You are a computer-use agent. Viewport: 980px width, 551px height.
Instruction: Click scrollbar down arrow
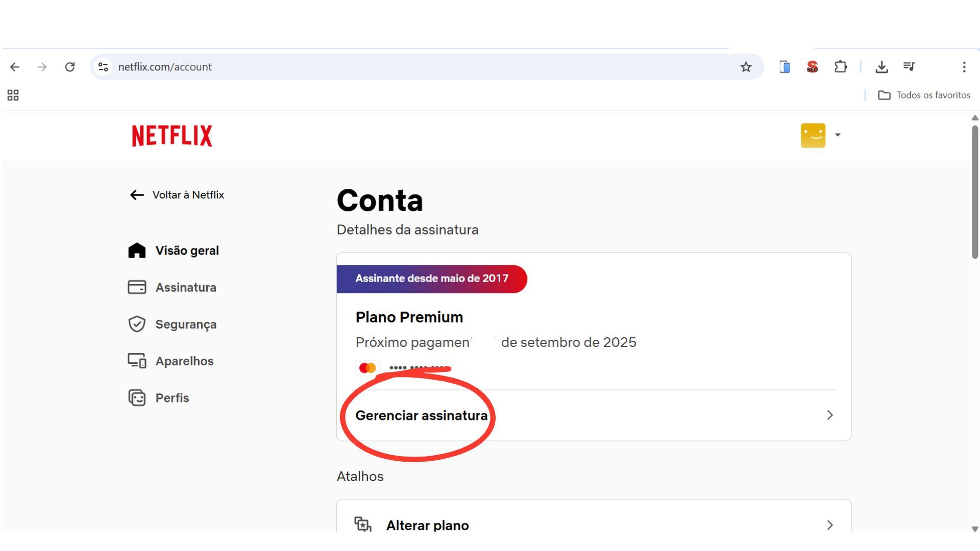(975, 529)
